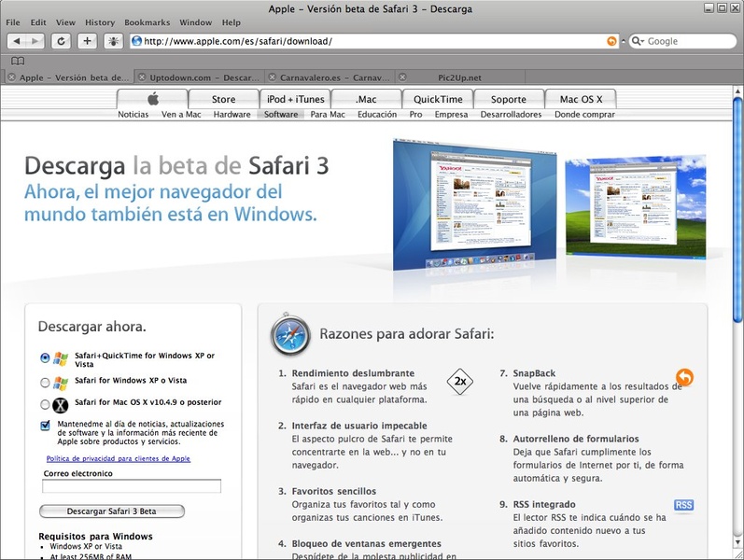This screenshot has height=560, width=744.
Task: Click the blue RSS badge icon
Action: tap(683, 505)
